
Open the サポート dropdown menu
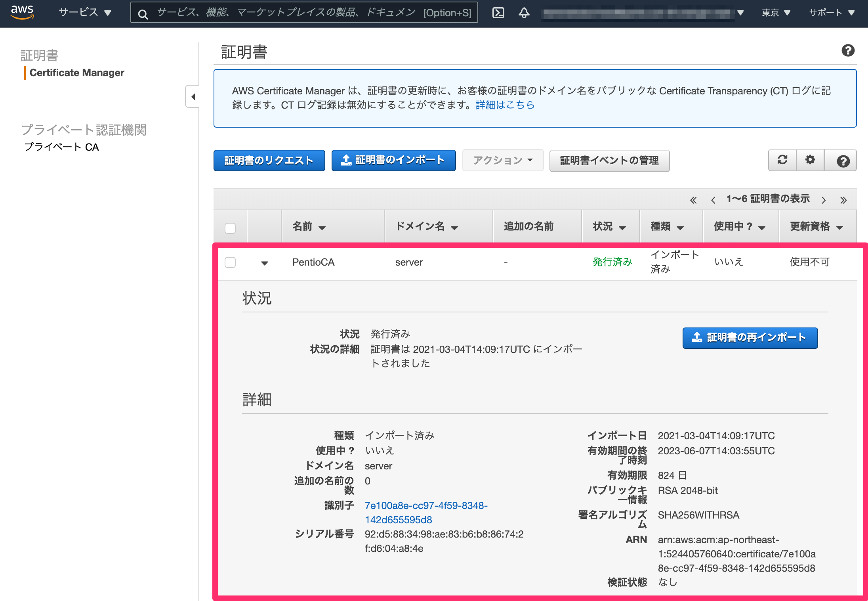pyautogui.click(x=831, y=13)
